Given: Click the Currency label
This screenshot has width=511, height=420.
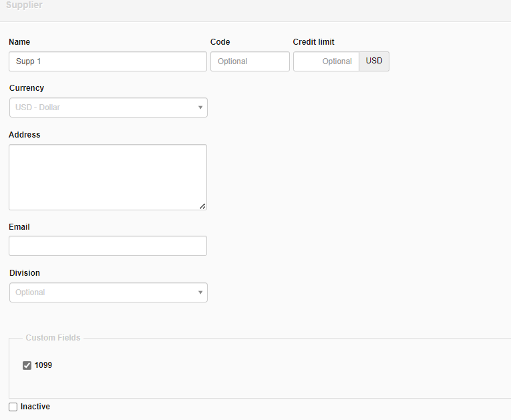Looking at the screenshot, I should point(27,88).
